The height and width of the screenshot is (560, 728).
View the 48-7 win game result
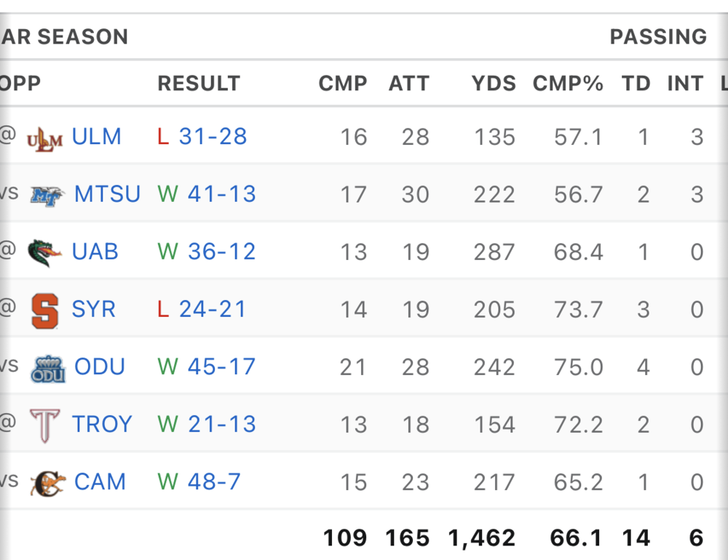tap(214, 482)
